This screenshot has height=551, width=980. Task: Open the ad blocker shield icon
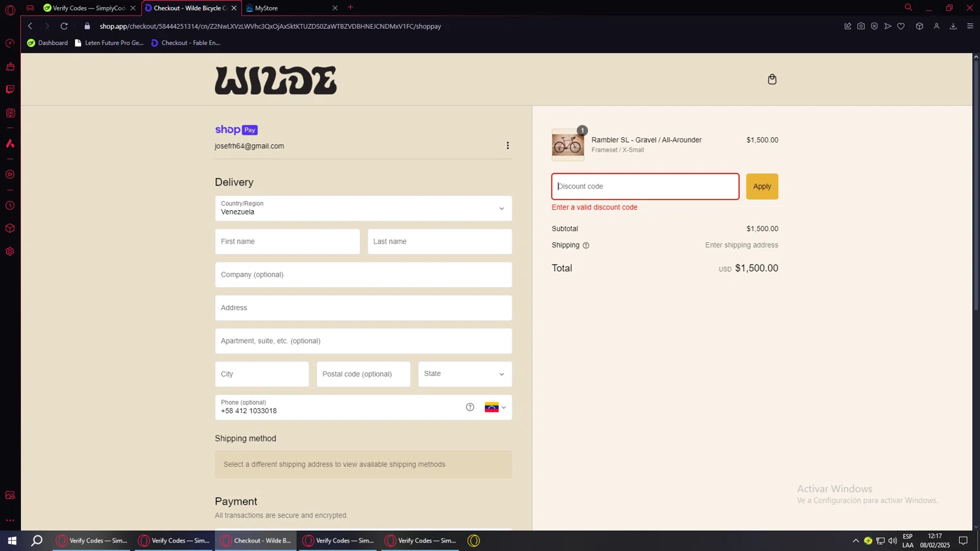[874, 26]
